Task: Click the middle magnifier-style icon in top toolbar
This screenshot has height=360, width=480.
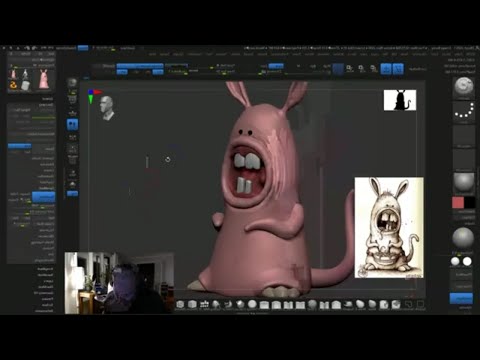Action: pyautogui.click(x=362, y=69)
